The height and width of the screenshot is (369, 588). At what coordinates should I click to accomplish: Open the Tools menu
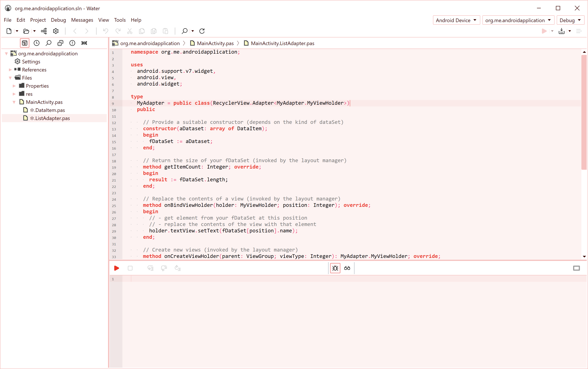[120, 20]
